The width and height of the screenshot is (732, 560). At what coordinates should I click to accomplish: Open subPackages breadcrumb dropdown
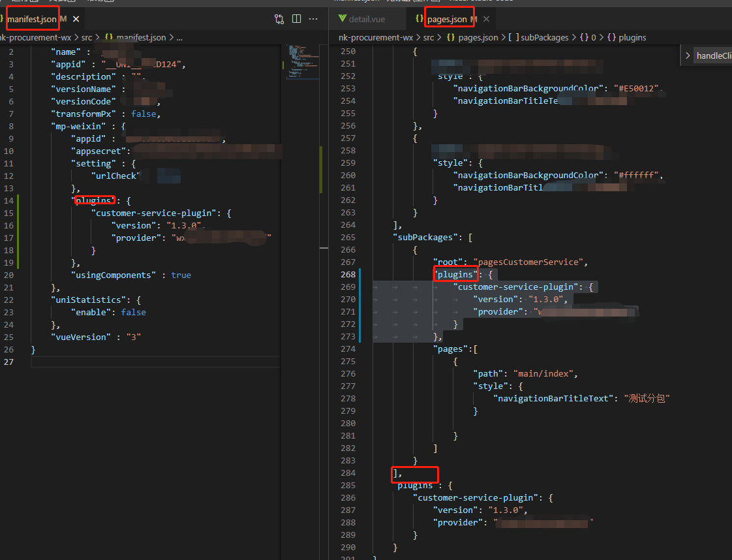click(x=543, y=37)
